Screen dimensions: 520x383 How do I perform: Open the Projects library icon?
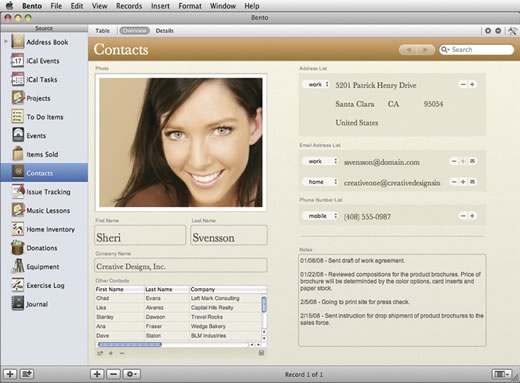pos(17,98)
